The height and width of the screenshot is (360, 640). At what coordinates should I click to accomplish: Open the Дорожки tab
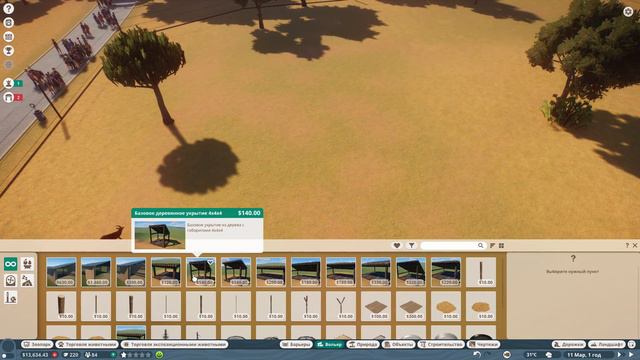[569, 344]
